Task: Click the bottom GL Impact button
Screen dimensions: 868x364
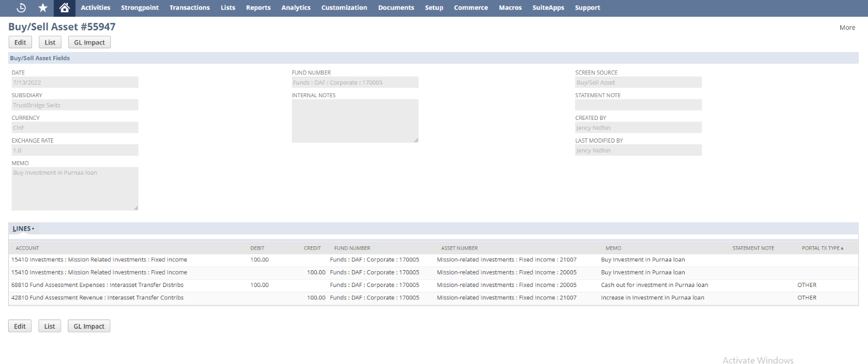Action: [x=89, y=326]
